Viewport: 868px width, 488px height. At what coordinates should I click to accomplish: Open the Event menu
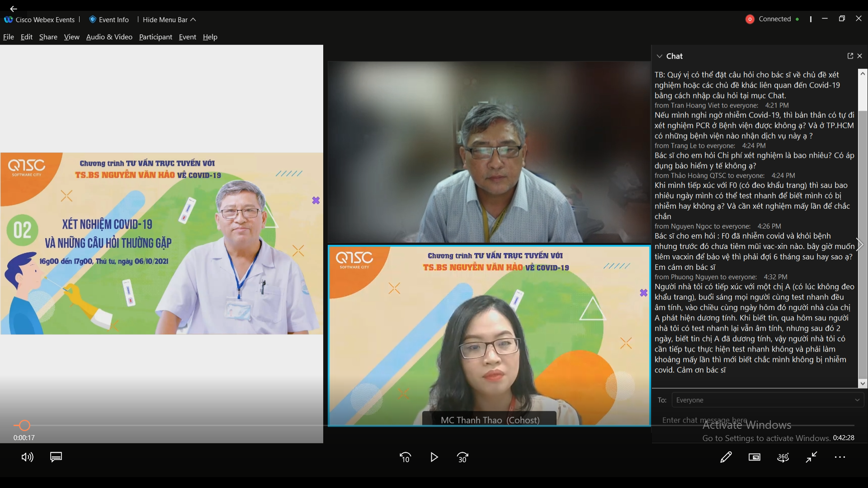click(x=188, y=37)
